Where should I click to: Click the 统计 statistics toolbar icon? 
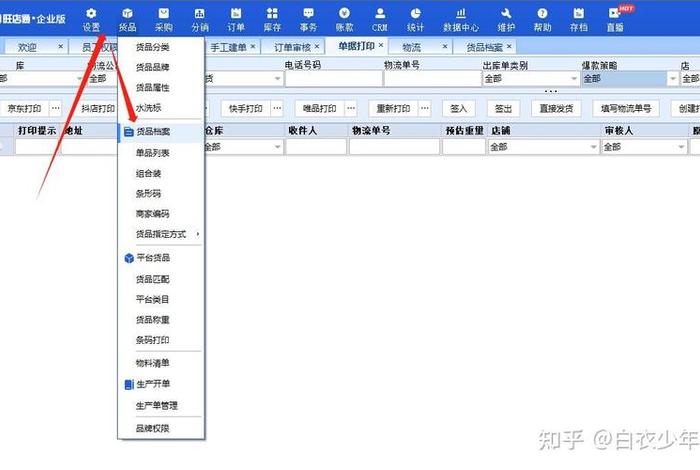(x=415, y=20)
